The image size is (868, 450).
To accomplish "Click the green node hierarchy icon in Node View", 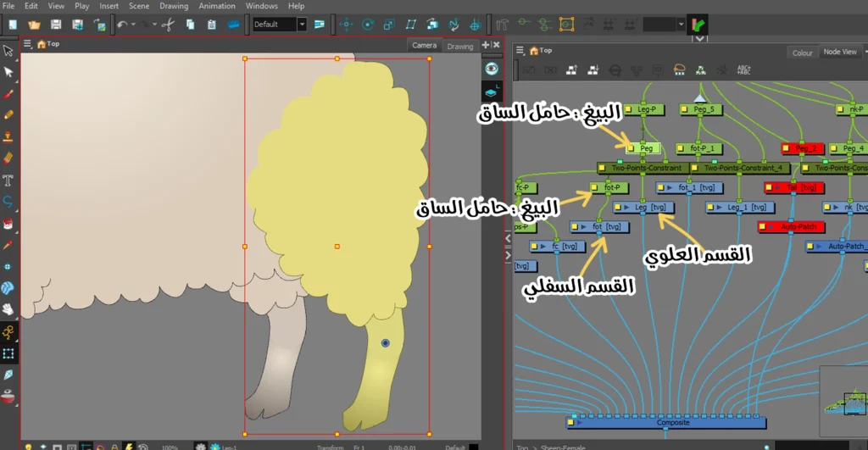I will click(x=701, y=69).
